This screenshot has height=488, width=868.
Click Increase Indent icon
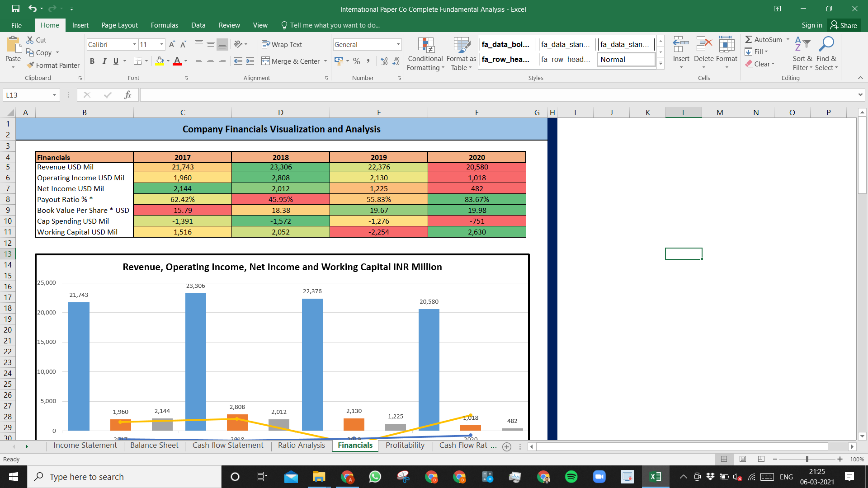point(250,61)
